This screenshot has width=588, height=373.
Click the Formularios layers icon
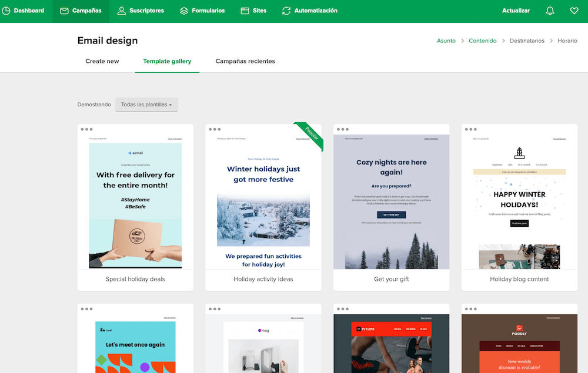pos(183,11)
